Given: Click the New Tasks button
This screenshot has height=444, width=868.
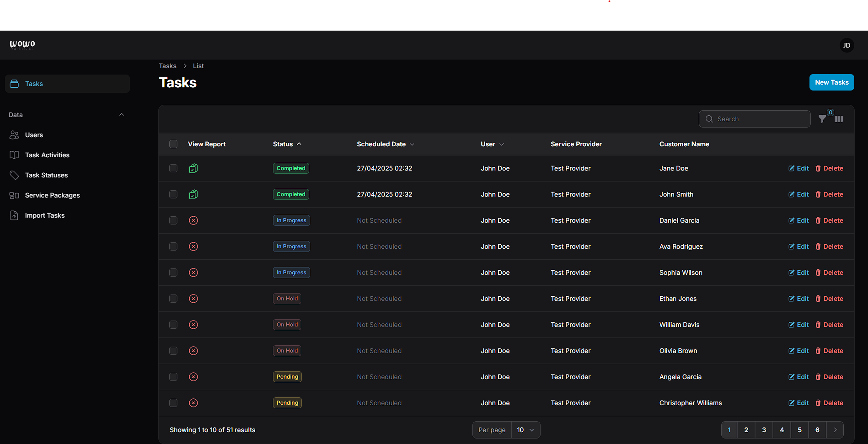Looking at the screenshot, I should pyautogui.click(x=831, y=82).
